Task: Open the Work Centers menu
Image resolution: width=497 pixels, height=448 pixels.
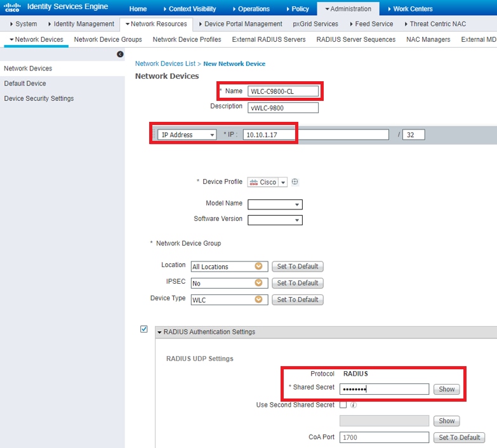Action: 411,9
